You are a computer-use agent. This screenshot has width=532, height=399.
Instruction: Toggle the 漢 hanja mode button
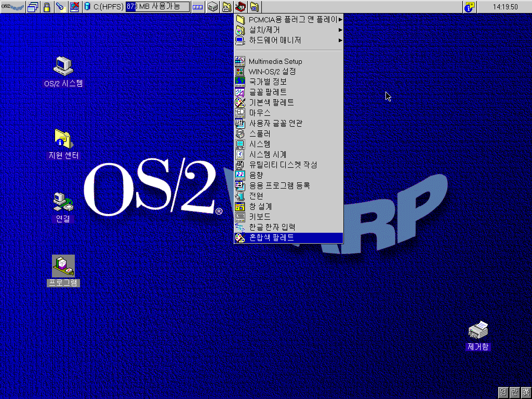click(x=526, y=393)
